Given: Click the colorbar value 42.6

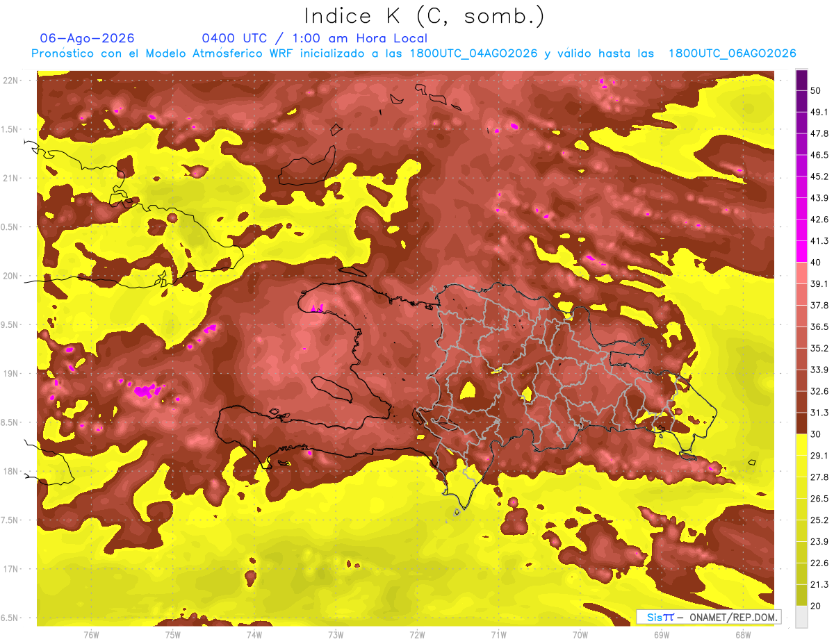Looking at the screenshot, I should 819,220.
